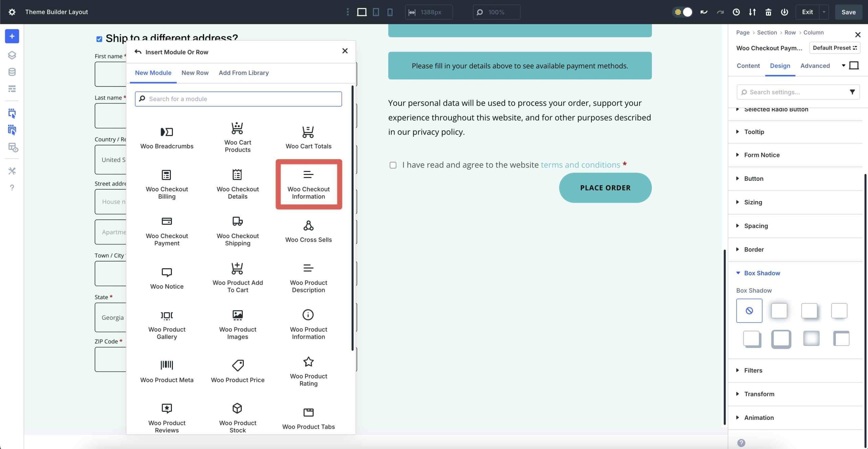Toggle the light/dark mode switch
Viewport: 868px width, 449px height.
coord(682,12)
